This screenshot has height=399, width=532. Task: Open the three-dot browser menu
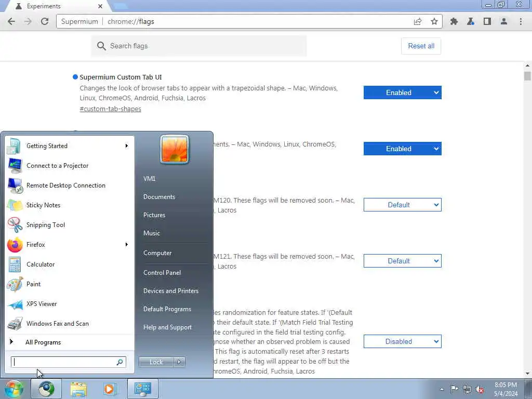pyautogui.click(x=521, y=21)
